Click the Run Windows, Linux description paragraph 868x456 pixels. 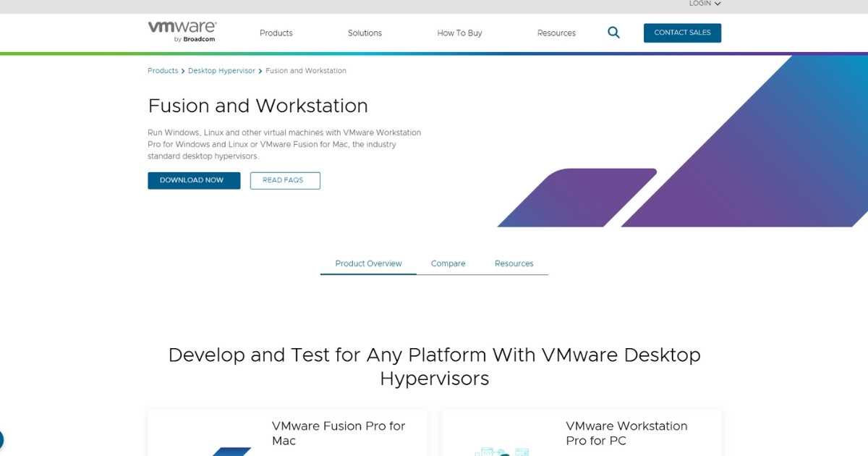(284, 144)
